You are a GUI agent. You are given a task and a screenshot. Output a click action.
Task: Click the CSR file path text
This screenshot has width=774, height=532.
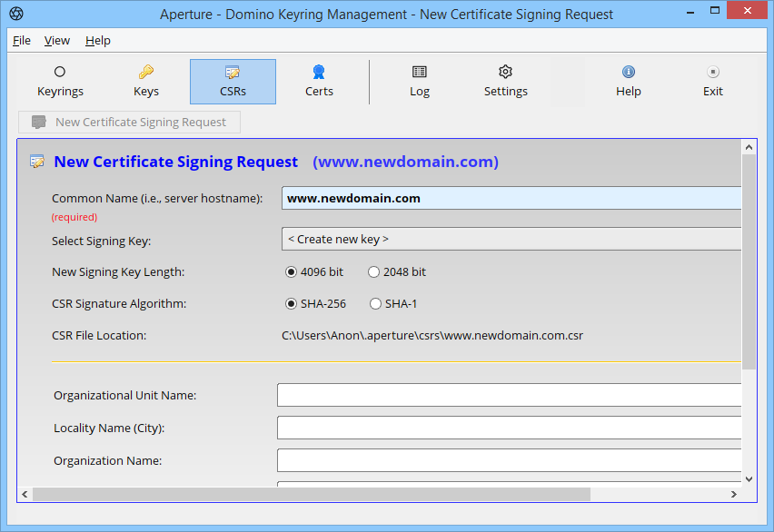(x=432, y=336)
